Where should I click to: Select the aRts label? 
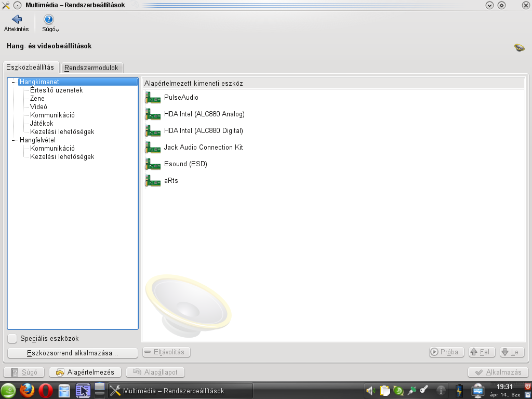171,180
